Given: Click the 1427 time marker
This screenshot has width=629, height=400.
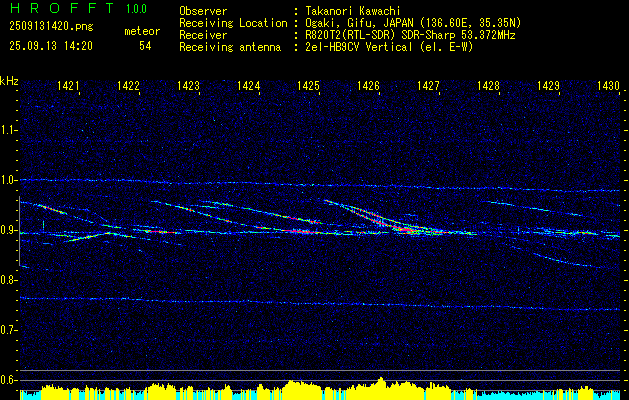Looking at the screenshot, I should [x=428, y=85].
